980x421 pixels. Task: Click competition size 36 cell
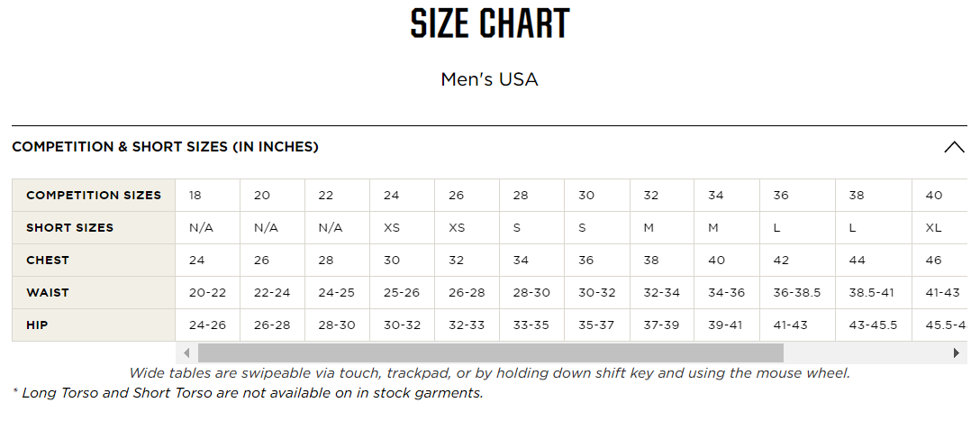point(797,195)
